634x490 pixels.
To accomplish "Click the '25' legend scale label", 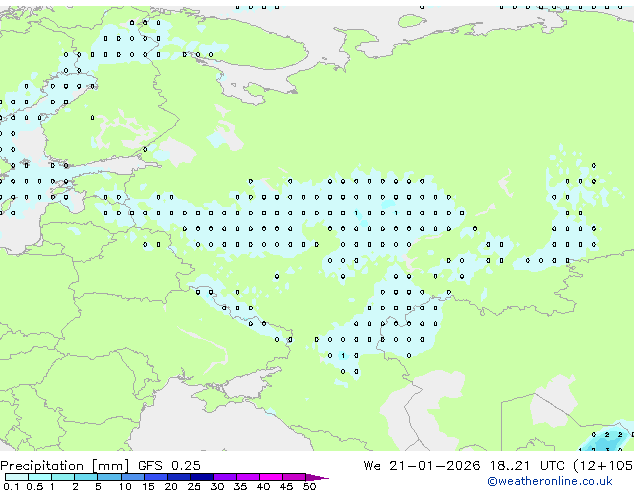I will pyautogui.click(x=194, y=486).
